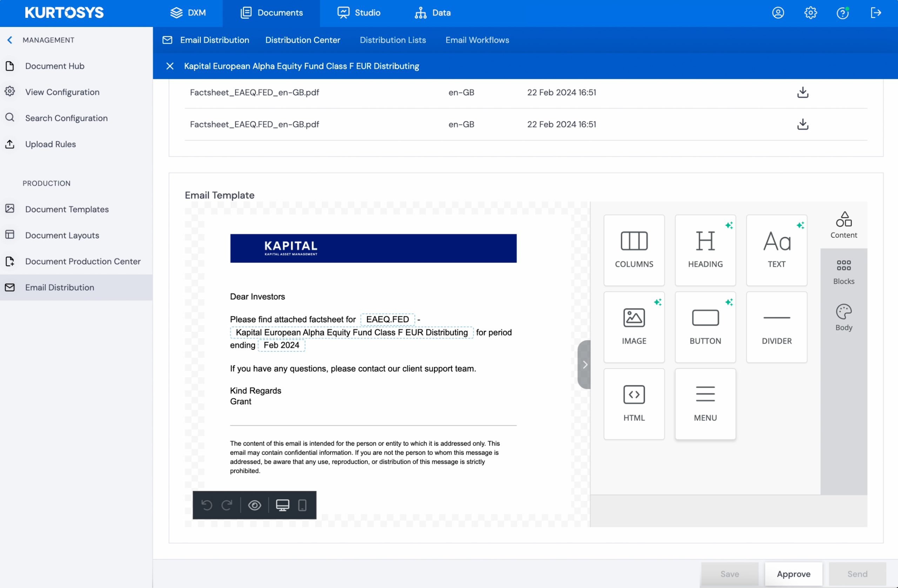Switch to mobile preview mode

302,505
